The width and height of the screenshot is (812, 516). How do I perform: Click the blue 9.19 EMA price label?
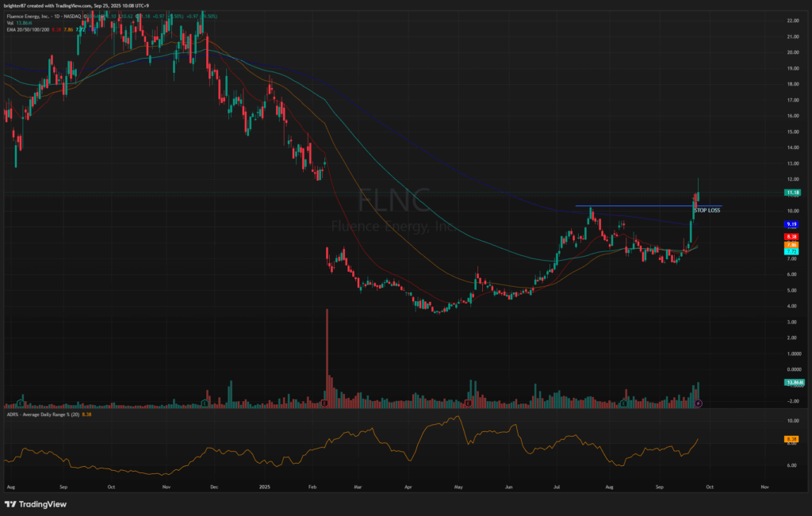(792, 224)
